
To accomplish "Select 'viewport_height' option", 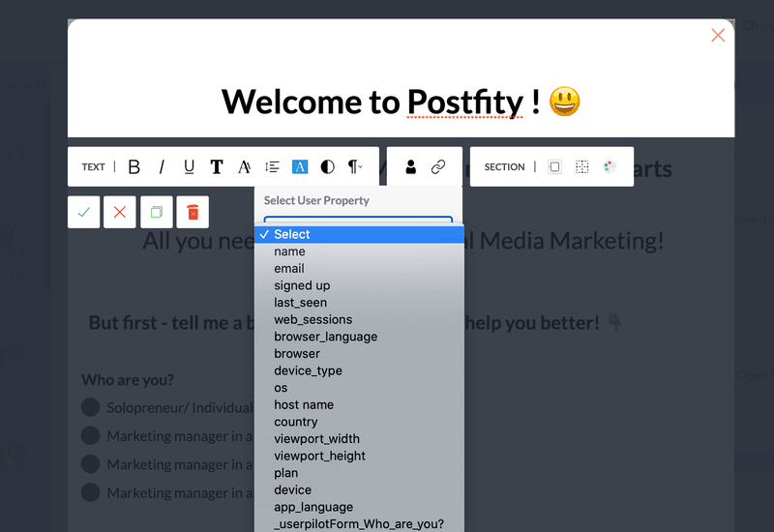I will pos(359,456).
